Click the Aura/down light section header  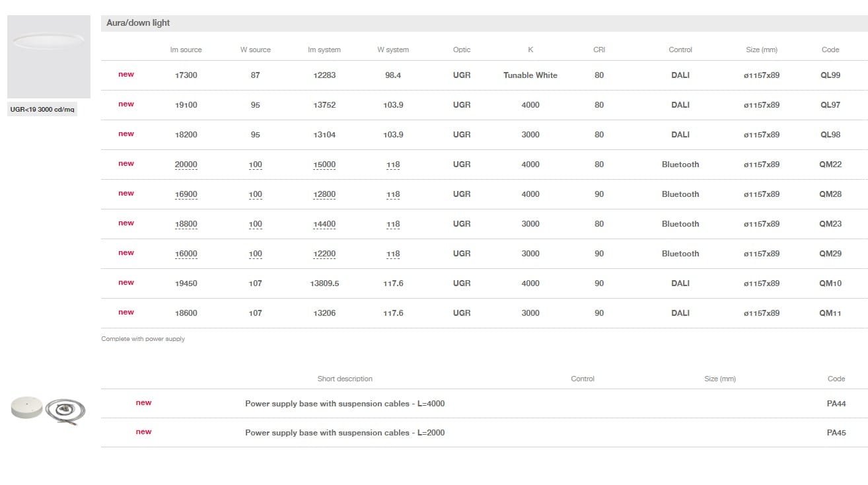coord(138,23)
